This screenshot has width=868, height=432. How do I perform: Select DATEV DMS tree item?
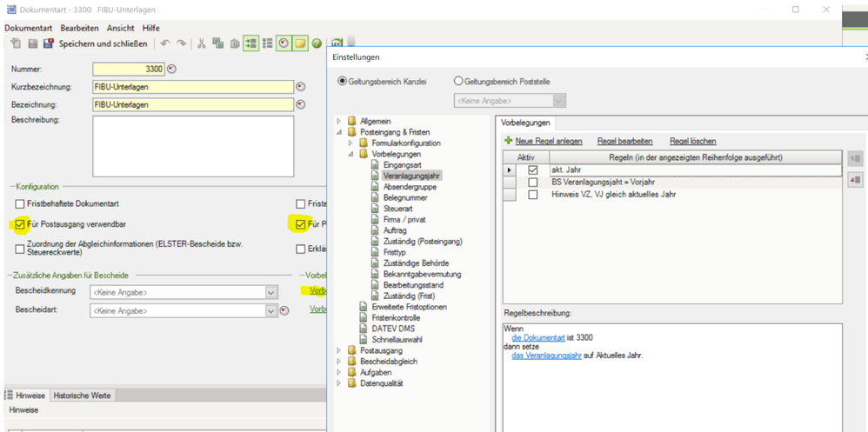pos(391,329)
